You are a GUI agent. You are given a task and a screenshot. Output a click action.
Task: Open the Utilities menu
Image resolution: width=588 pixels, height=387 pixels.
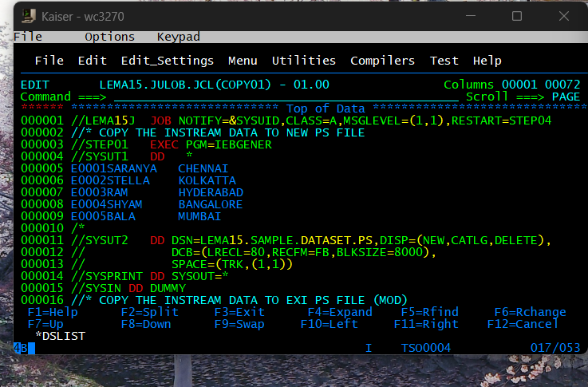[x=304, y=61]
